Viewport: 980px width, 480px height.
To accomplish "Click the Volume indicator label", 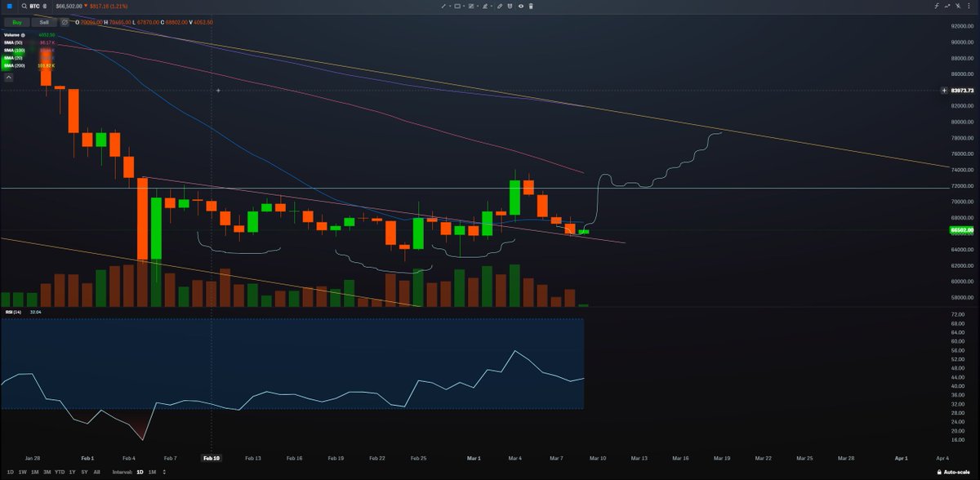I will 11,35.
